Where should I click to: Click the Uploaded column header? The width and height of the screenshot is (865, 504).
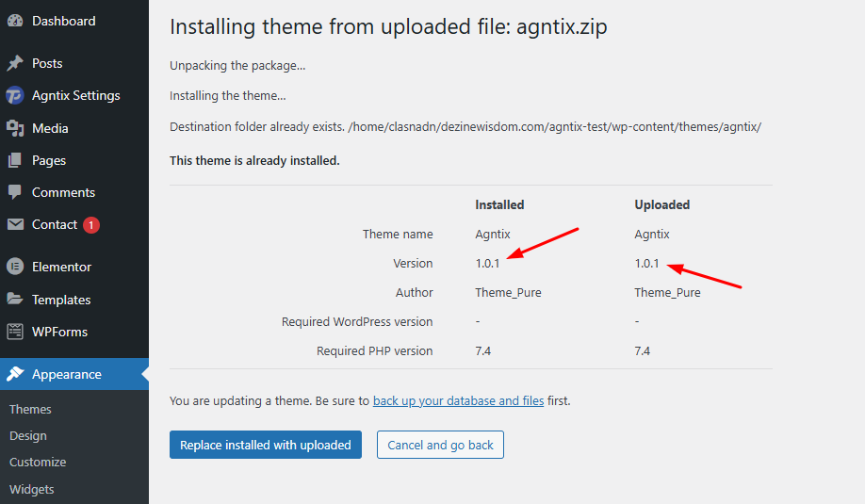[x=662, y=204]
